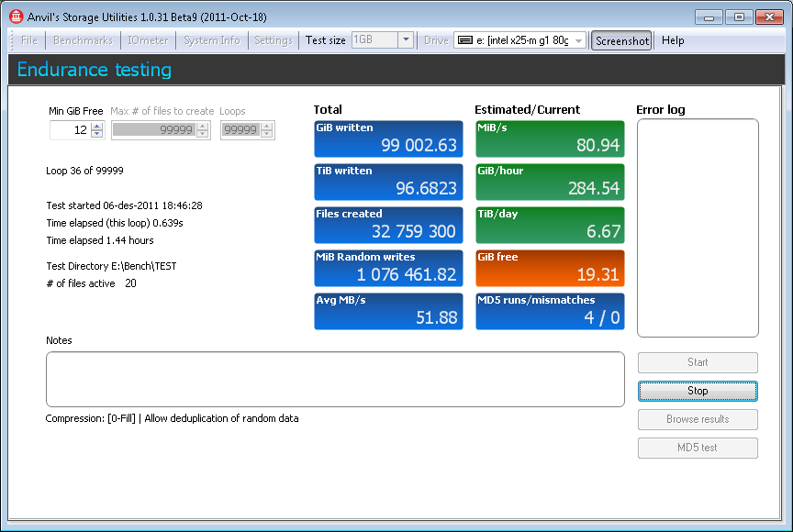Select the orange GiB free tile
This screenshot has width=793, height=532.
(550, 268)
